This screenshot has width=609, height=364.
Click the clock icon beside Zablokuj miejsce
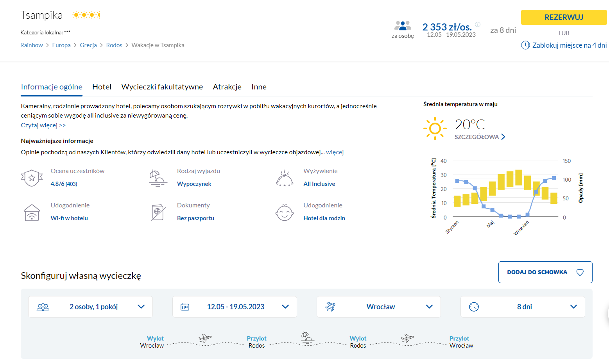tap(525, 45)
